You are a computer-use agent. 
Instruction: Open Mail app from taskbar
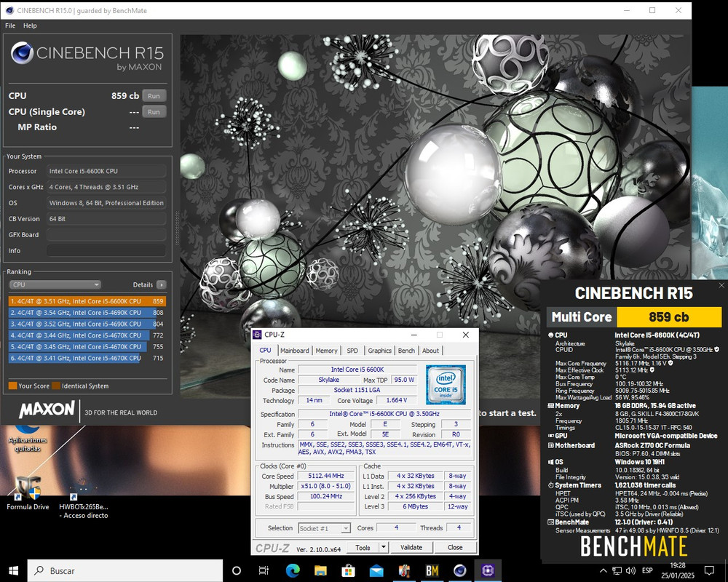[x=376, y=571]
